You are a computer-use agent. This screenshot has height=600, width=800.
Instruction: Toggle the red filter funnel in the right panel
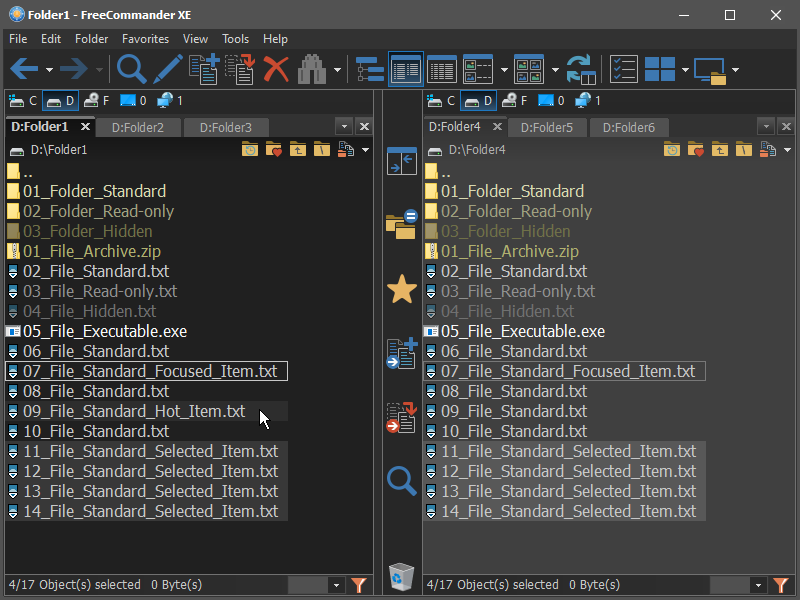pos(779,585)
